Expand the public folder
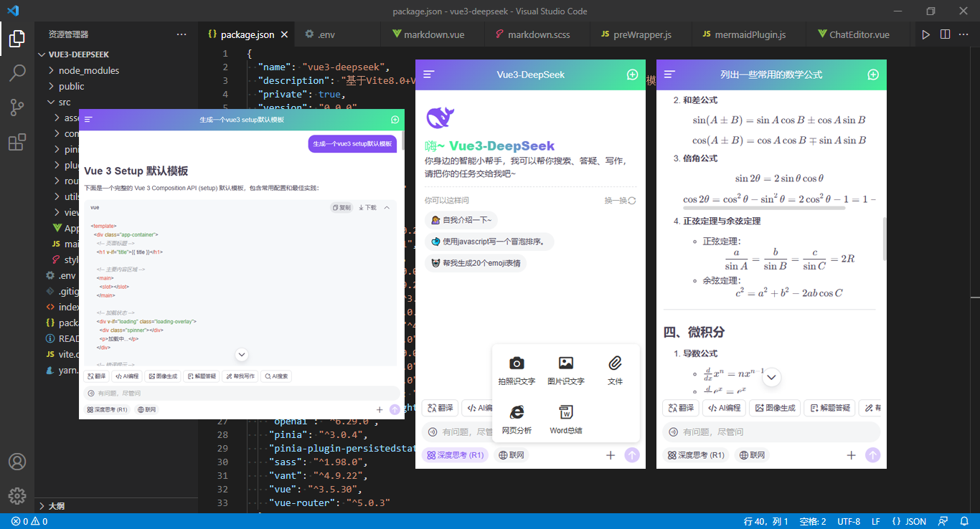Viewport: 980px width, 529px height. click(x=116, y=86)
